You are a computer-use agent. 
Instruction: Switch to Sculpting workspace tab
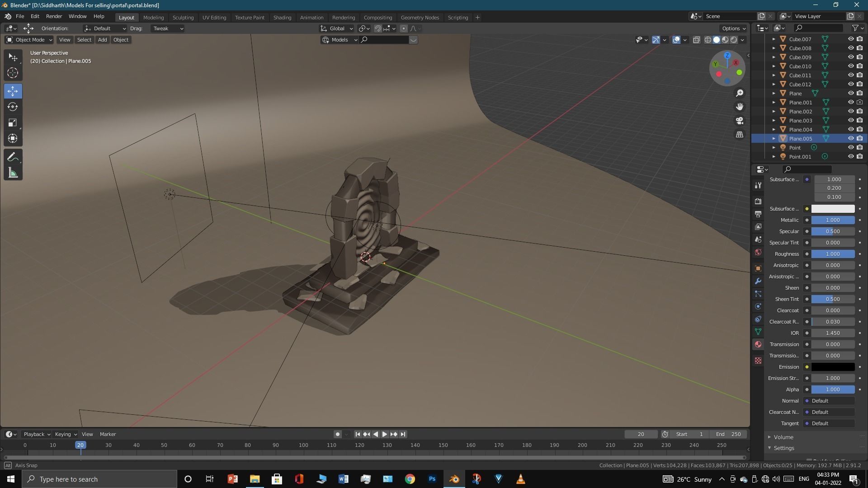(183, 18)
